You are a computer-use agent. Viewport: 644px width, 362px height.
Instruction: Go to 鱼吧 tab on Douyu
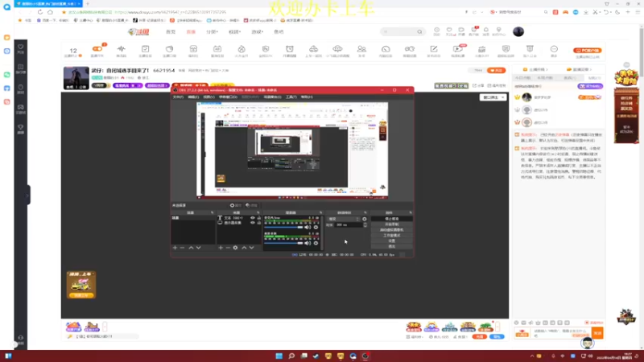click(279, 31)
